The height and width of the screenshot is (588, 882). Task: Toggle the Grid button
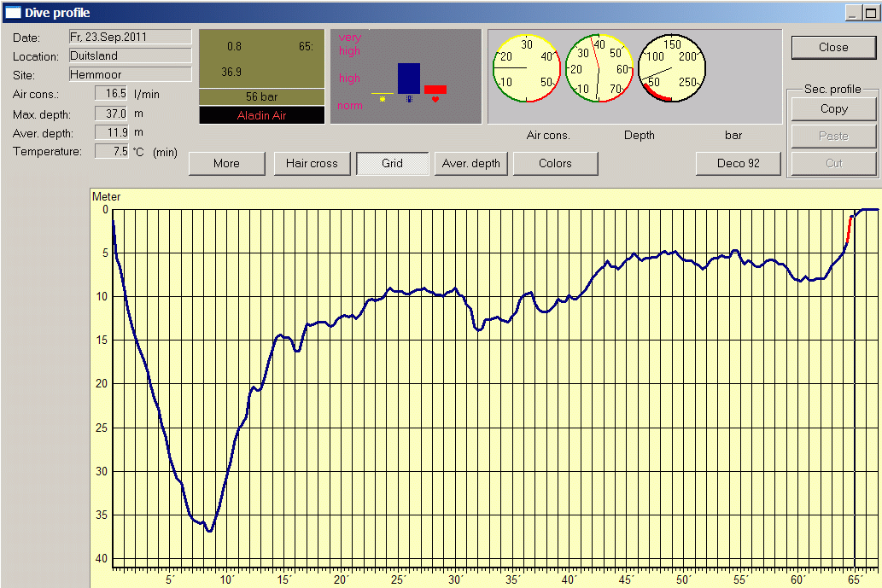point(392,164)
